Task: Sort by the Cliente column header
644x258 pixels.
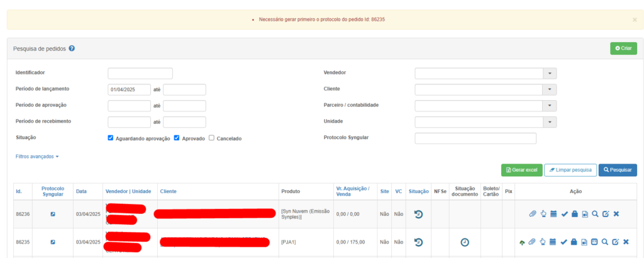Action: click(168, 191)
